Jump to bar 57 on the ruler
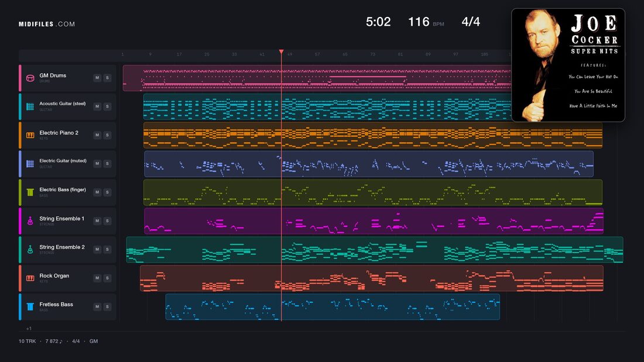Viewport: 644px width, 362px height. point(317,54)
